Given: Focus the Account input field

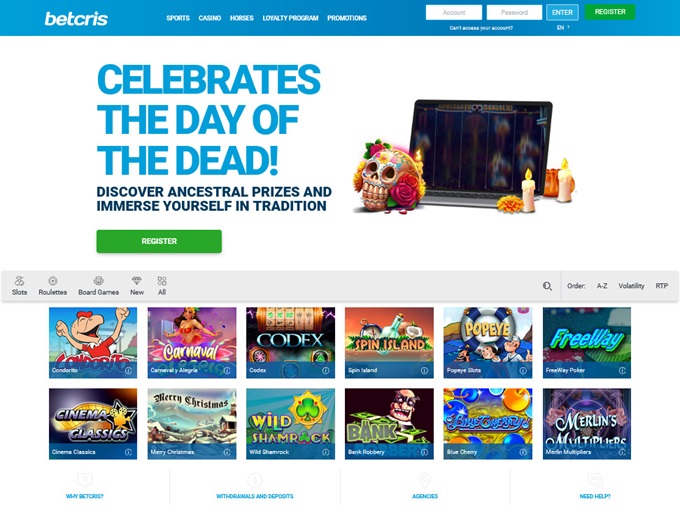Looking at the screenshot, I should tap(454, 13).
